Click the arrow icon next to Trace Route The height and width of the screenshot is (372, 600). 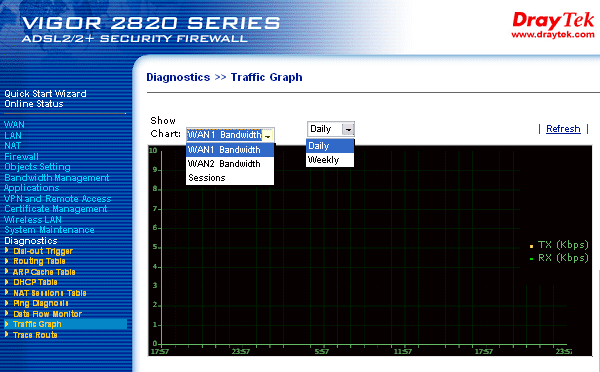[7, 334]
